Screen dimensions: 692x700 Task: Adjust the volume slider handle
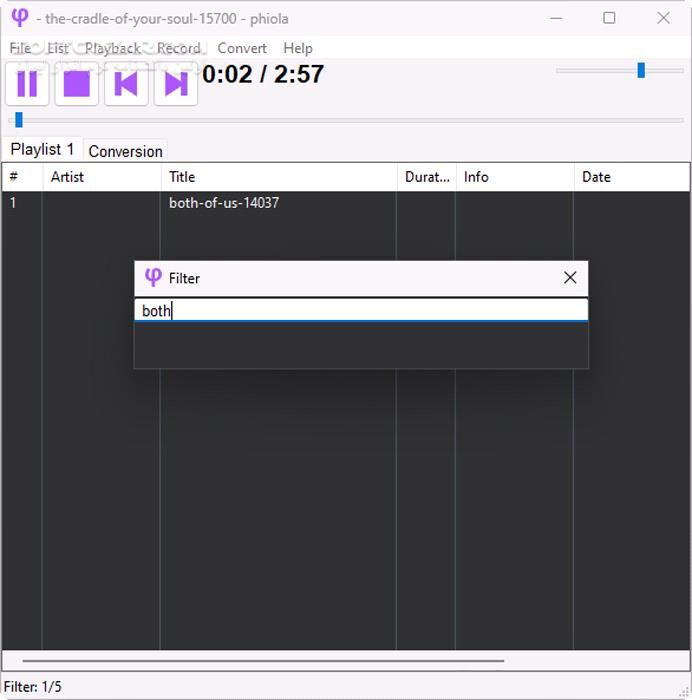[641, 70]
